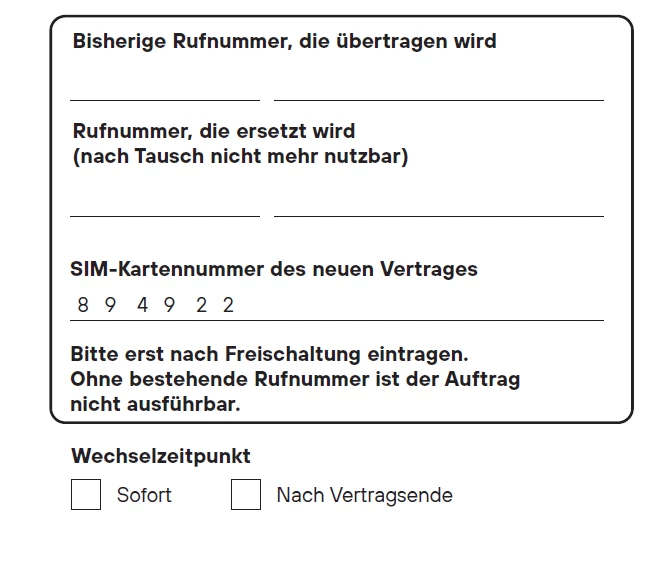Select the short prefix field for replaced Rufnummer
Viewport: 671px width, 561px height.
tap(165, 201)
